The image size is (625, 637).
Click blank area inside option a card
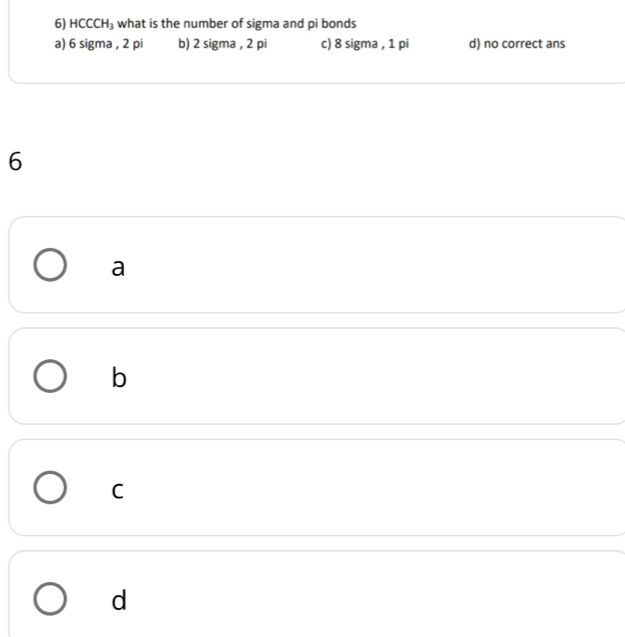[380, 268]
